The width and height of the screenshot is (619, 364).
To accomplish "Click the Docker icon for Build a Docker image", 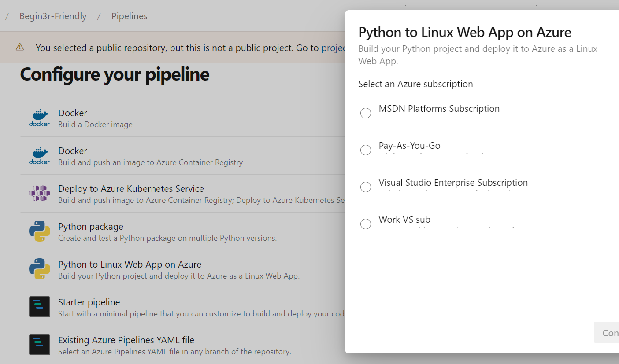I will [x=40, y=118].
